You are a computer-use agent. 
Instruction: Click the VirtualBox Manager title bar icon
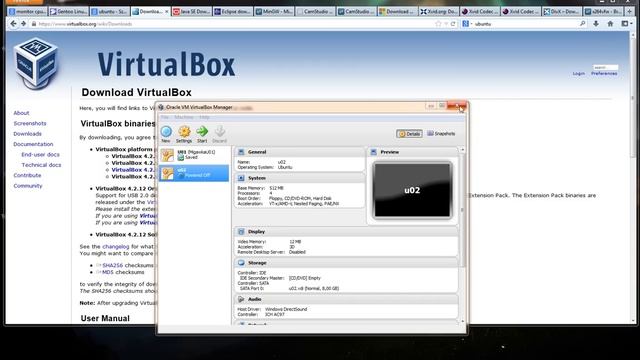[161, 107]
